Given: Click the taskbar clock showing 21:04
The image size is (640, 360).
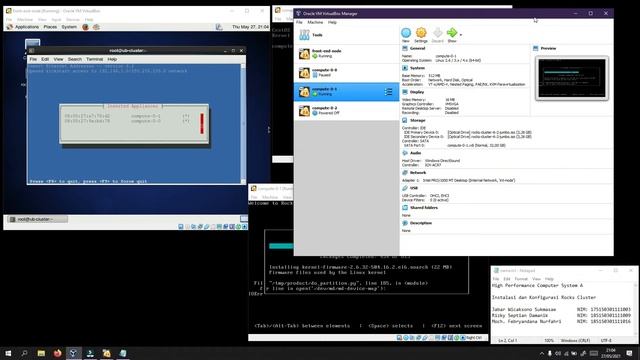Looking at the screenshot, I should 611,353.
